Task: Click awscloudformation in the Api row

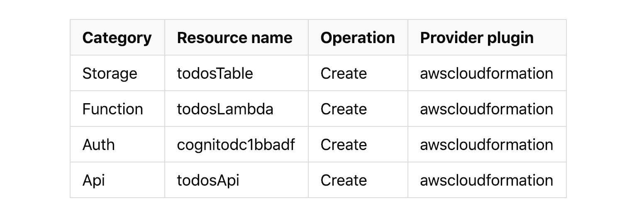Action: (486, 180)
